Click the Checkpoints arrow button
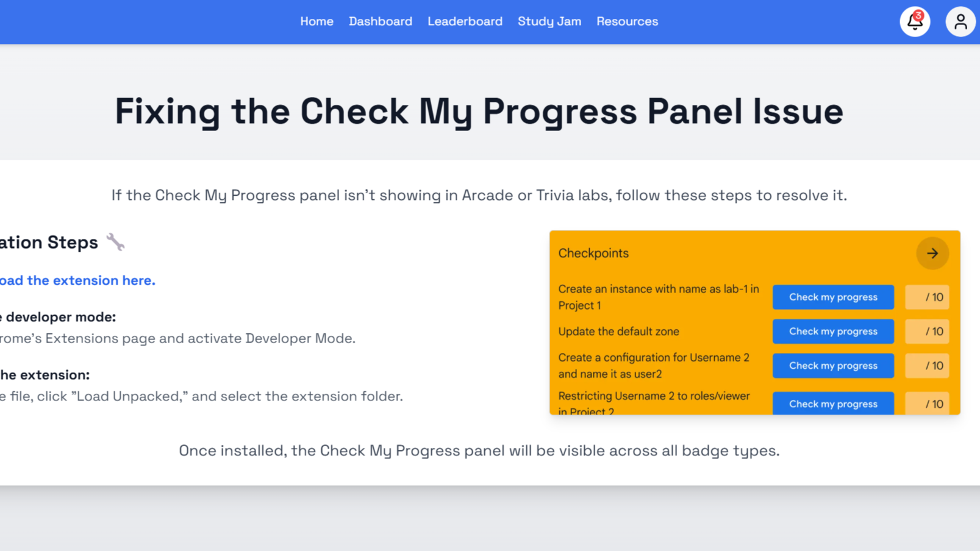This screenshot has width=980, height=551. (932, 253)
